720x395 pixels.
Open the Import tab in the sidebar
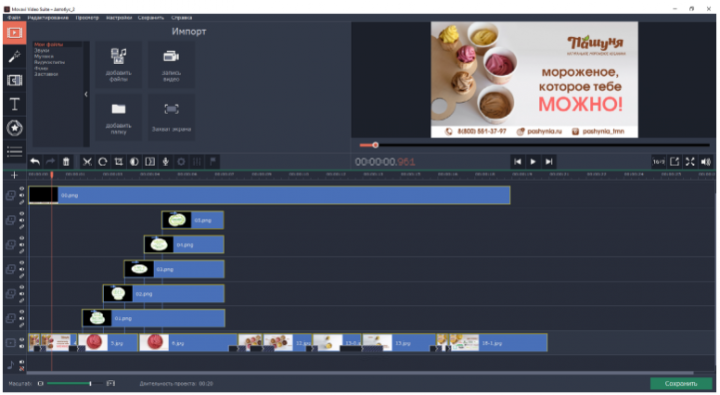tap(15, 33)
